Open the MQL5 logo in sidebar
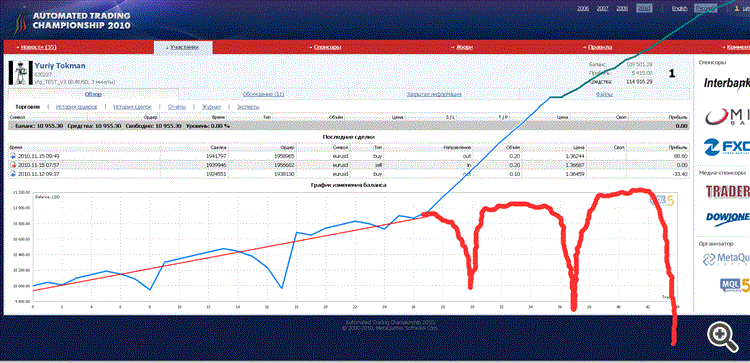The width and height of the screenshot is (750, 363). click(735, 285)
